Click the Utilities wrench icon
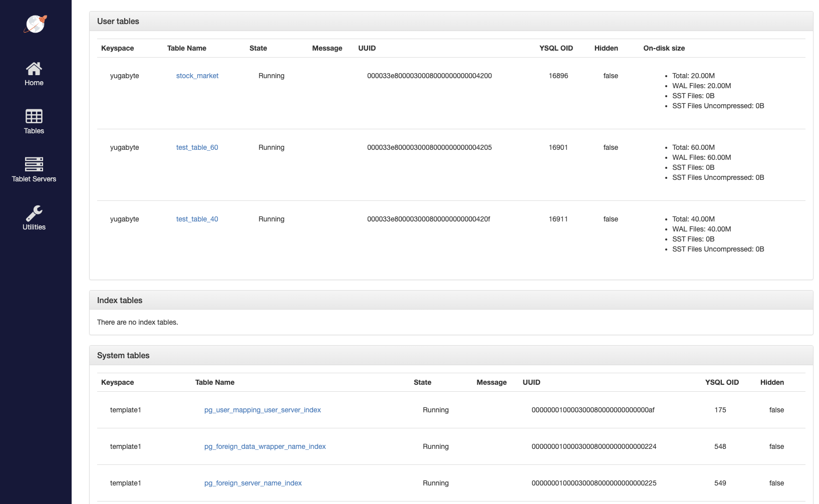The height and width of the screenshot is (504, 819). coord(34,213)
